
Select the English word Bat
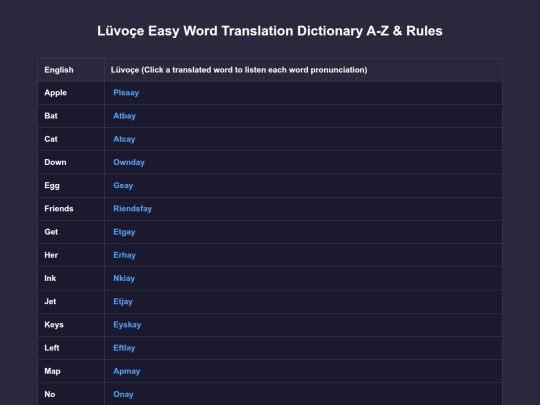(x=51, y=116)
